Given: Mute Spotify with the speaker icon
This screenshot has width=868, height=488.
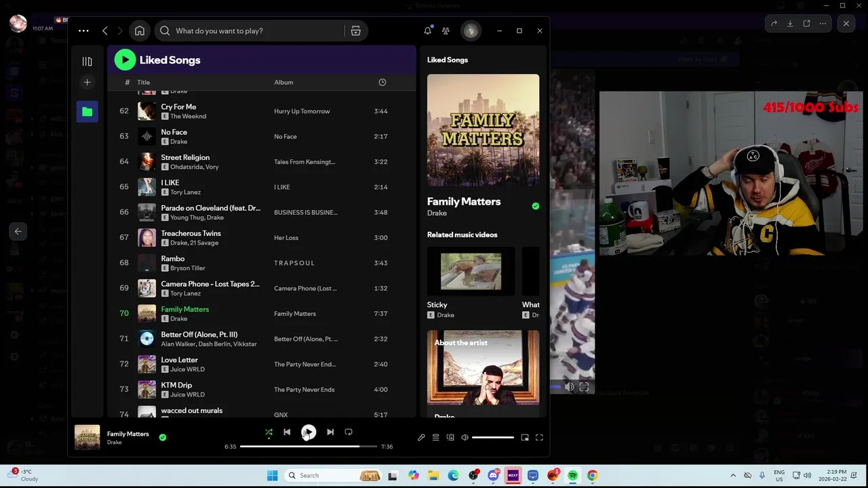Looking at the screenshot, I should pos(465,437).
